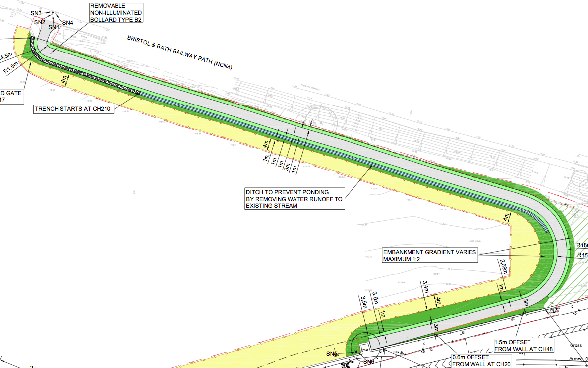Select the SN5 marker label

332,354
